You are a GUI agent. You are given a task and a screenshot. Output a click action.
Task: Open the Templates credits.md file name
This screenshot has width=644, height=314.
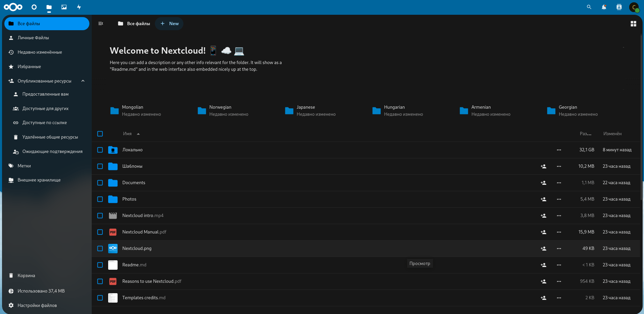coord(144,298)
